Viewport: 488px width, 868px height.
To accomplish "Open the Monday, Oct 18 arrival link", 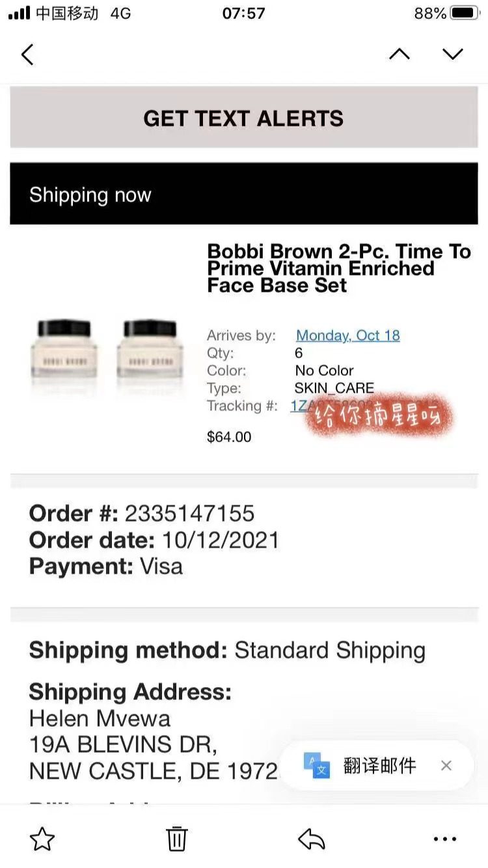I will coord(348,335).
